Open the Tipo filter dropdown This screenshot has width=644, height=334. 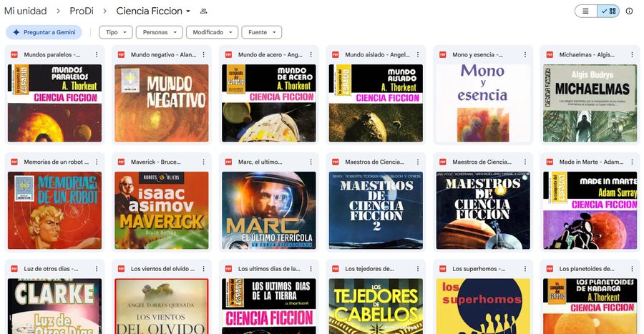click(116, 32)
